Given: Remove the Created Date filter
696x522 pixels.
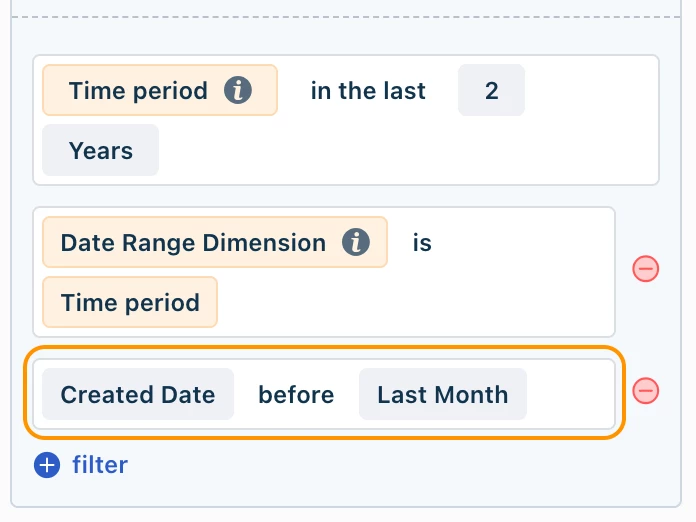Looking at the screenshot, I should (645, 391).
